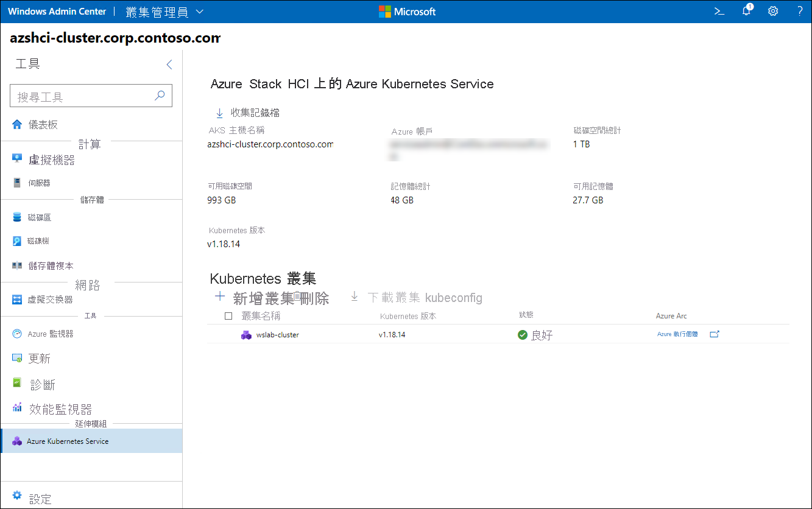Open 伺服器 tool icon
Image resolution: width=812 pixels, height=509 pixels.
(17, 183)
